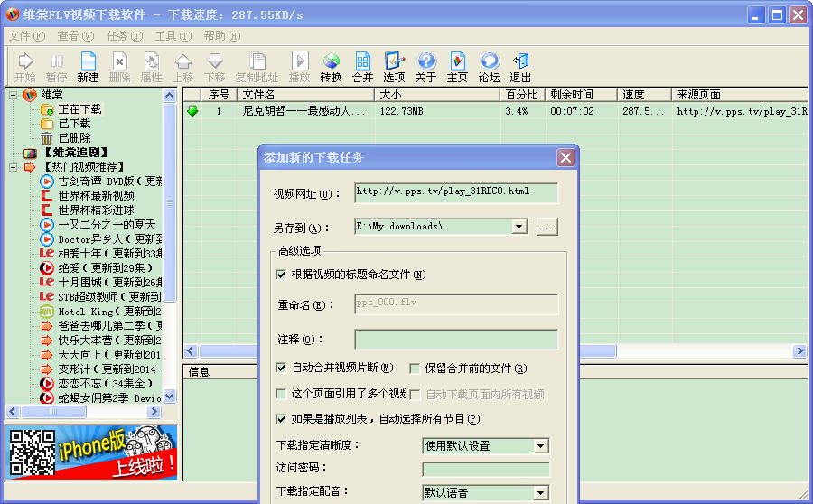Open 另存到 save path dropdown
This screenshot has height=504, width=813.
click(x=519, y=227)
